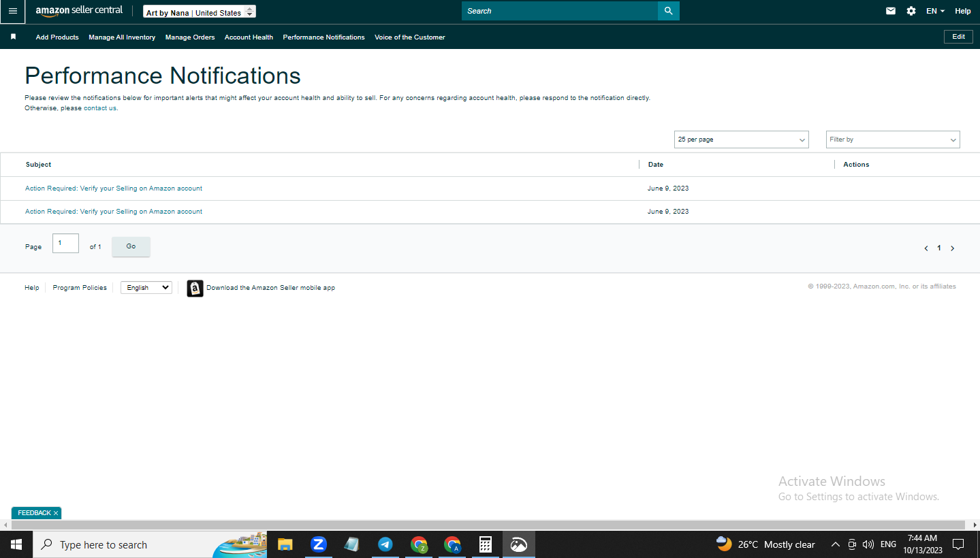
Task: Open Zalo from the taskbar
Action: (x=318, y=544)
